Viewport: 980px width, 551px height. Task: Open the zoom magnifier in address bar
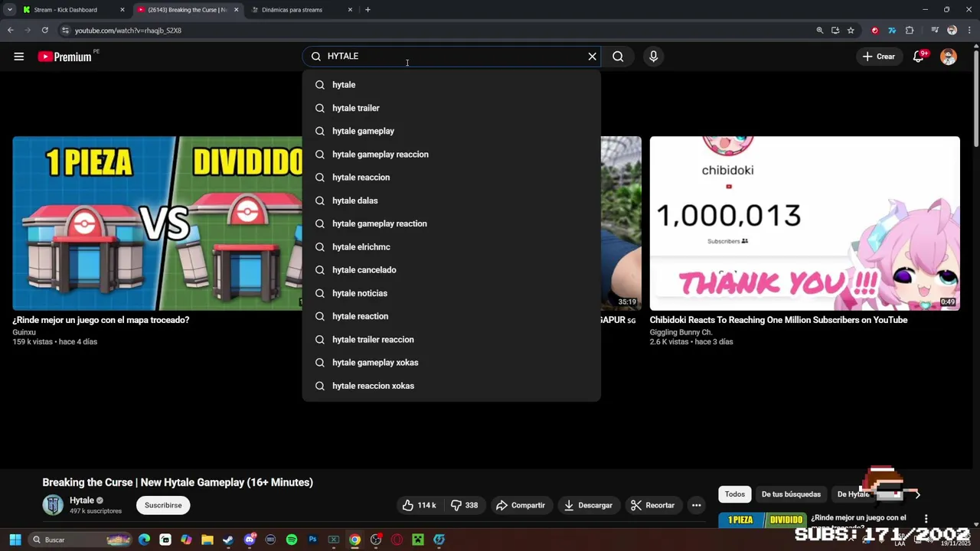(x=820, y=31)
